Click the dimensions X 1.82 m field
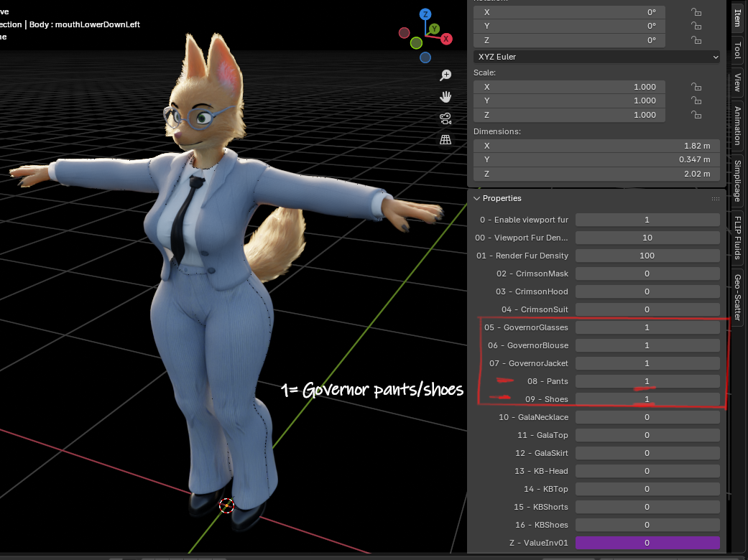748x560 pixels. coord(596,146)
